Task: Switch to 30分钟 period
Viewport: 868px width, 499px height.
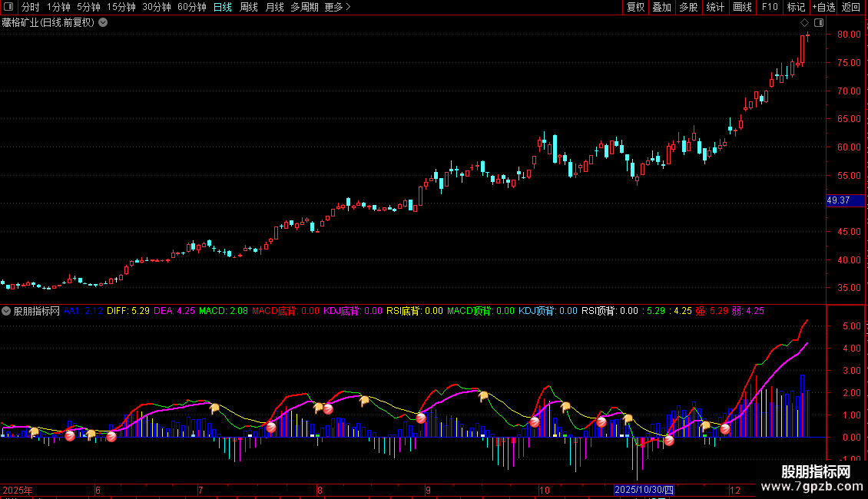Action: click(x=156, y=7)
